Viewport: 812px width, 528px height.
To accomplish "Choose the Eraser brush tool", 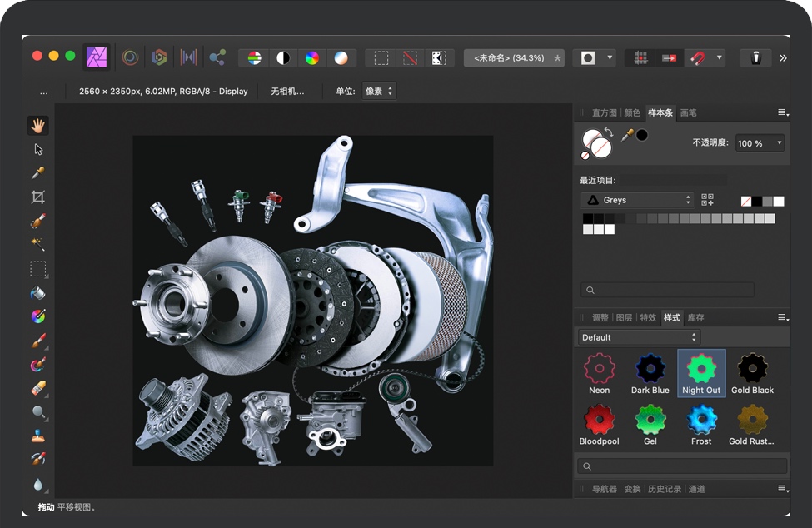I will coord(37,388).
